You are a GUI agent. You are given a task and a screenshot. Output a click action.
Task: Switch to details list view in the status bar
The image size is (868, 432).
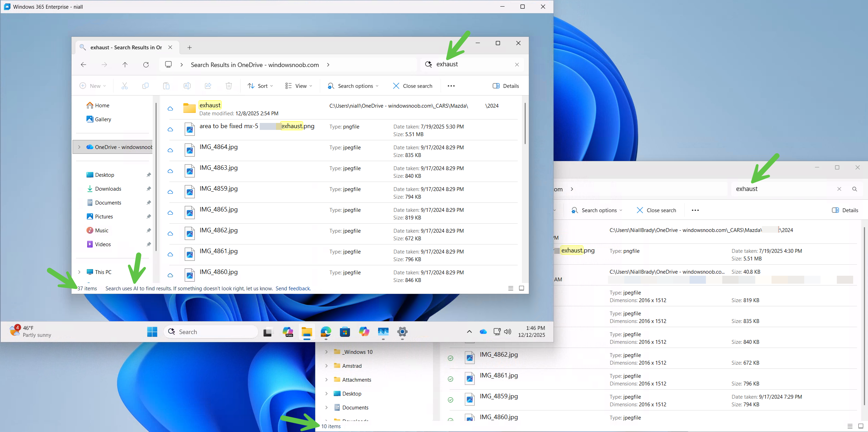(510, 288)
